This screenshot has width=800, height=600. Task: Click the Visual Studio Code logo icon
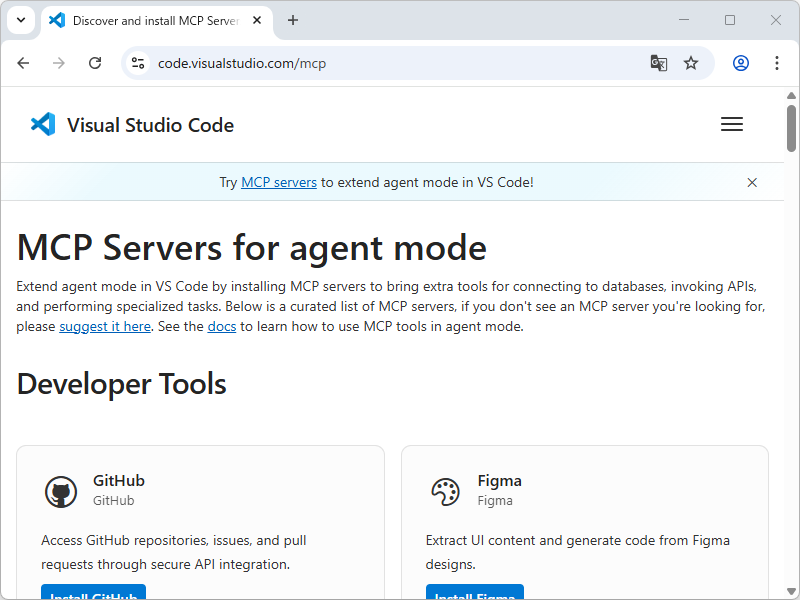(x=43, y=125)
